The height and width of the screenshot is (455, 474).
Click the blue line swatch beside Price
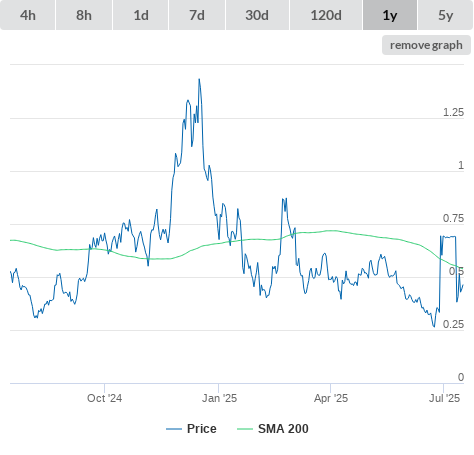coord(174,429)
